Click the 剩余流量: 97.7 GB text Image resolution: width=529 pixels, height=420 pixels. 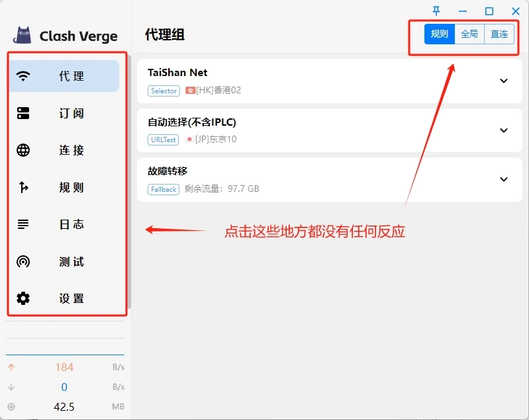click(222, 189)
